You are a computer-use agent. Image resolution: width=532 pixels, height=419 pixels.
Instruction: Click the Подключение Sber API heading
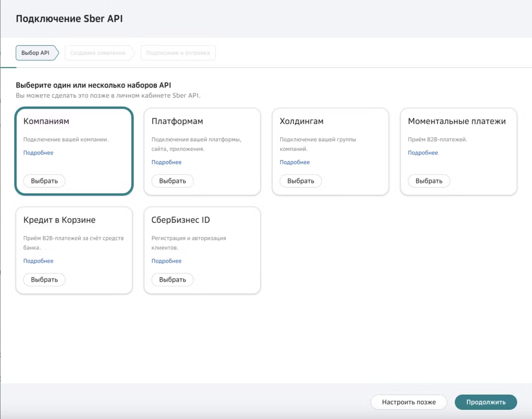tap(69, 19)
